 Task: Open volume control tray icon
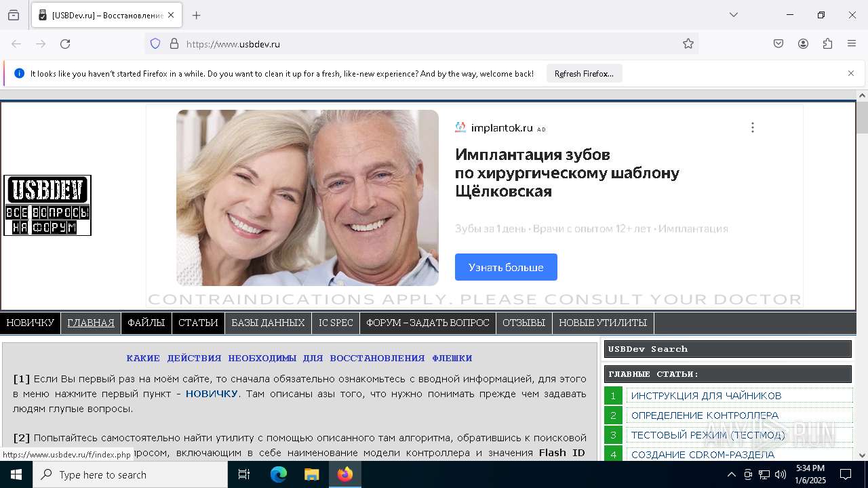(781, 474)
